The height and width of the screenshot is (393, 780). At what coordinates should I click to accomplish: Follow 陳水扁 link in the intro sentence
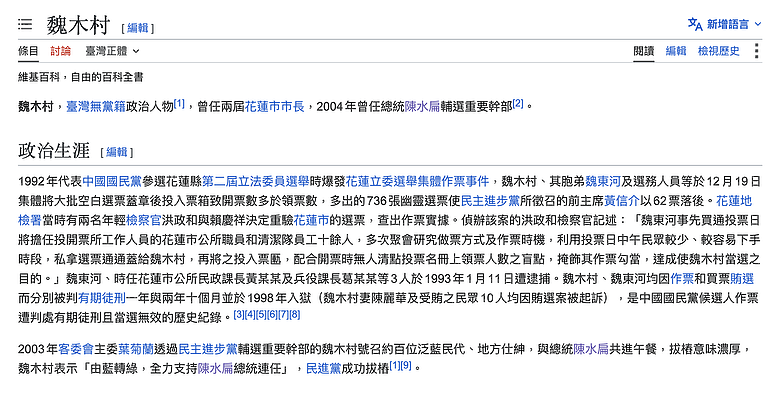click(x=422, y=106)
